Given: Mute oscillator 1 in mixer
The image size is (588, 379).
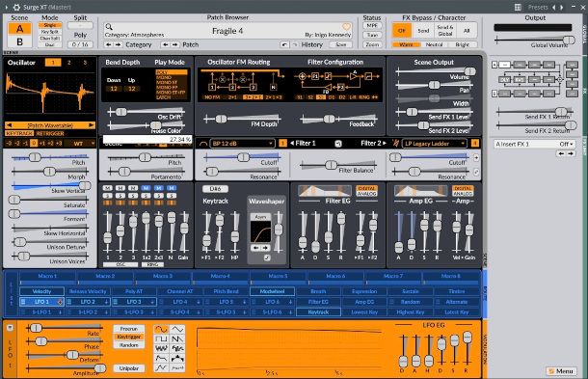Looking at the screenshot, I should pyautogui.click(x=108, y=188).
